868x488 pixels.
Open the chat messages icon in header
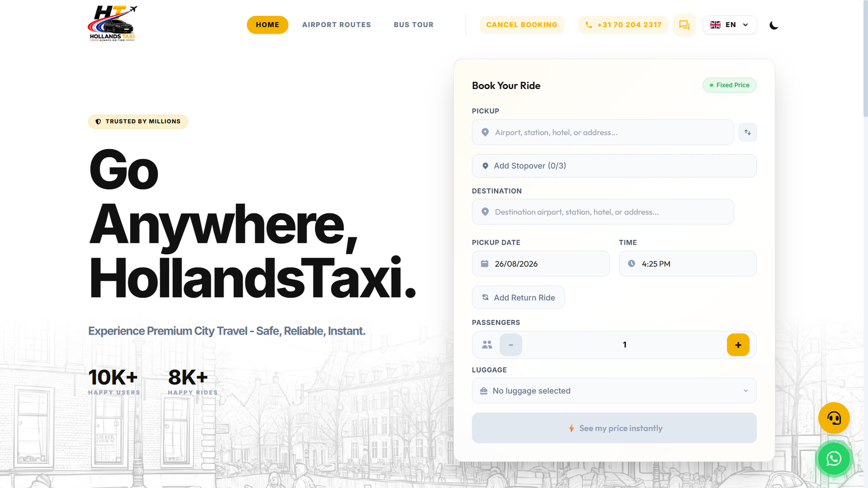point(684,25)
